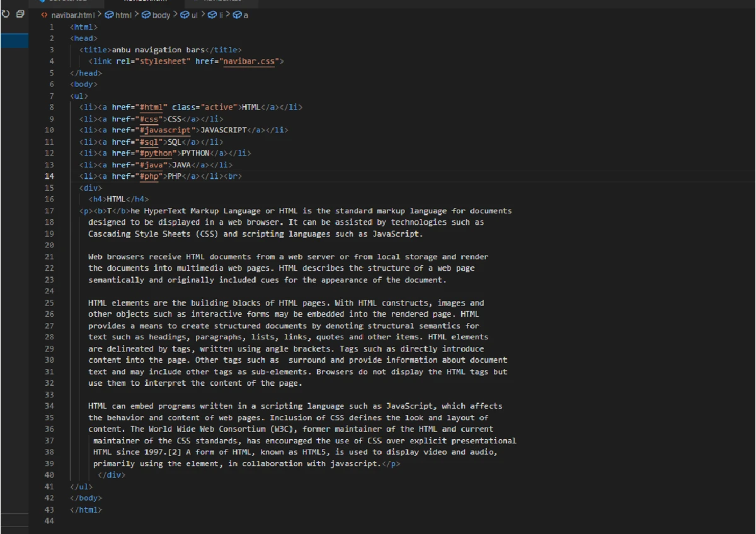The height and width of the screenshot is (534, 756).
Task: Click the opening <div> tag on line 15
Action: [91, 188]
